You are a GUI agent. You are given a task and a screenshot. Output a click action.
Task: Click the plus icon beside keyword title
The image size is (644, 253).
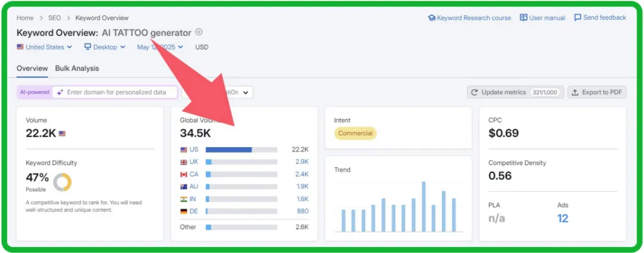(199, 32)
